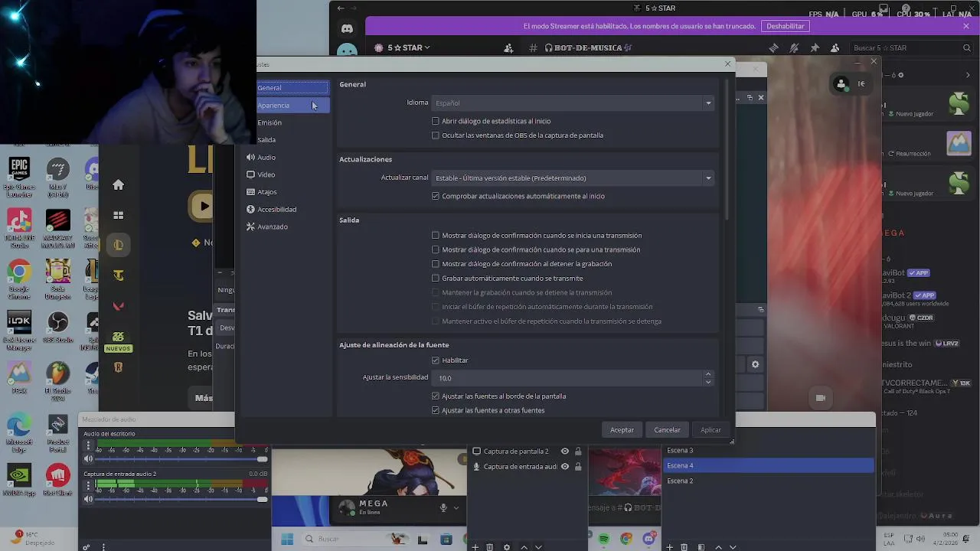Open Audio del escritorio three-dot options
The width and height of the screenshot is (980, 551).
[88, 445]
